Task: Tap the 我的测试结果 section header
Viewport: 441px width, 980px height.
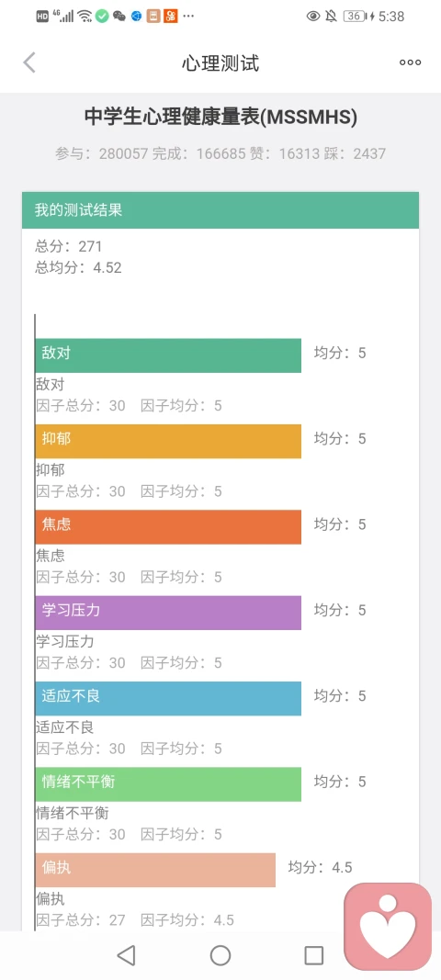Action: [220, 210]
